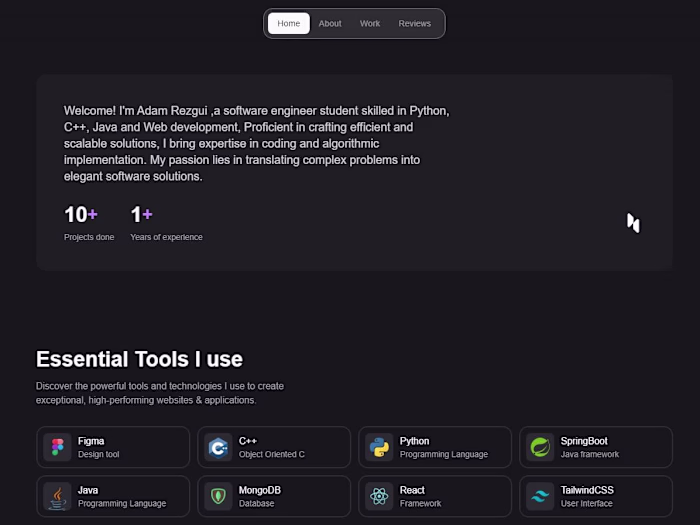This screenshot has width=700, height=525.
Task: Select the Python card title
Action: coord(414,441)
